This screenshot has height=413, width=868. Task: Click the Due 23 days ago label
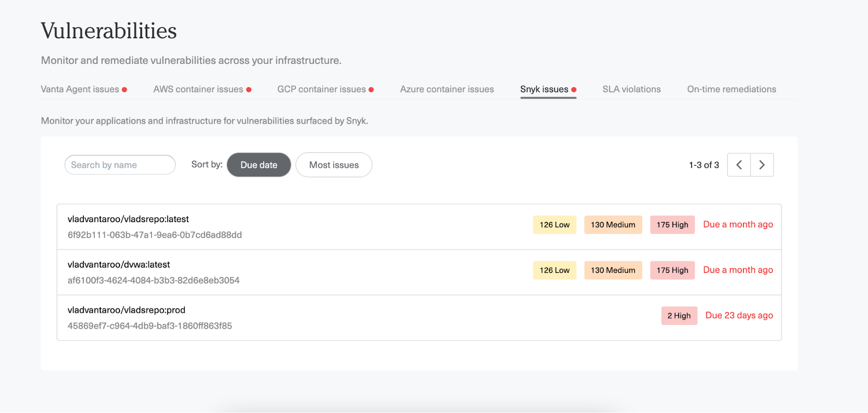pos(739,315)
